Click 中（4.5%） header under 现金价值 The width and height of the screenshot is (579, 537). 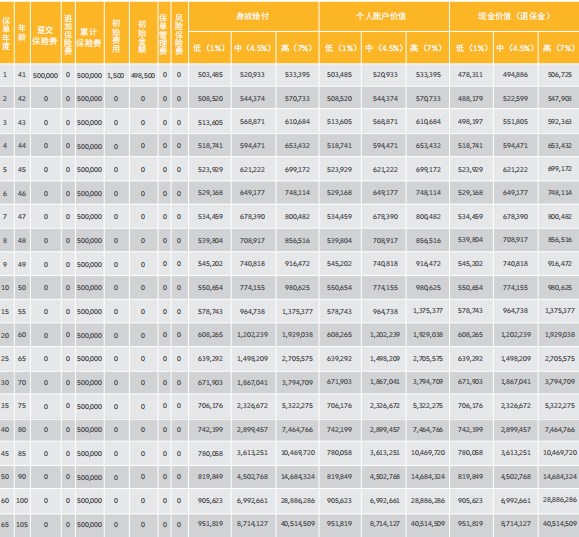(515, 48)
